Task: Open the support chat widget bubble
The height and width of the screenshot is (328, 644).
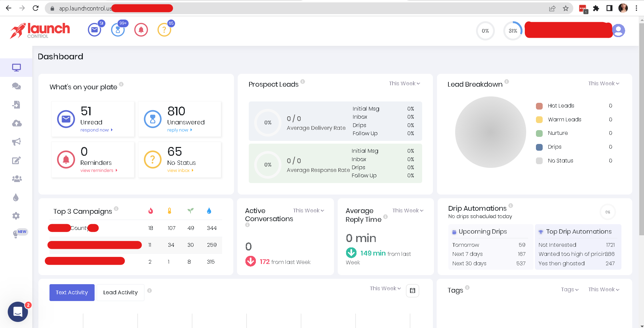Action: pos(18,312)
